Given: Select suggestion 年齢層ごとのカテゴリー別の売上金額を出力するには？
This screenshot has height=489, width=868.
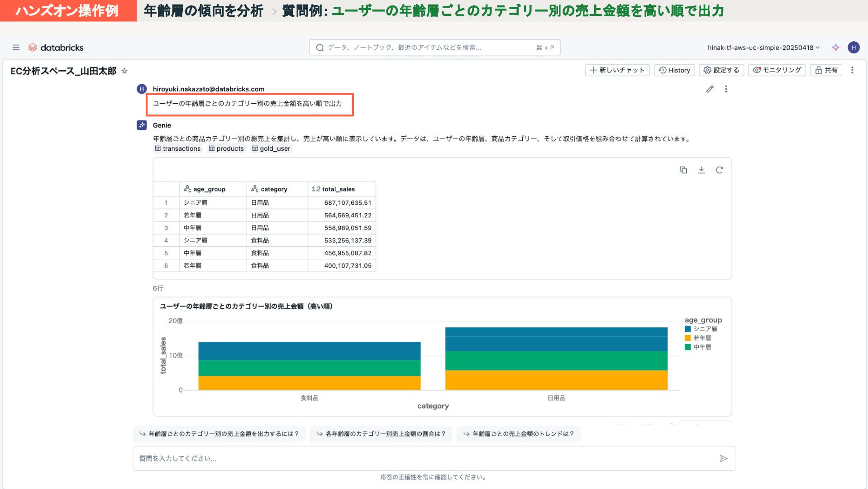Looking at the screenshot, I should pyautogui.click(x=219, y=434).
